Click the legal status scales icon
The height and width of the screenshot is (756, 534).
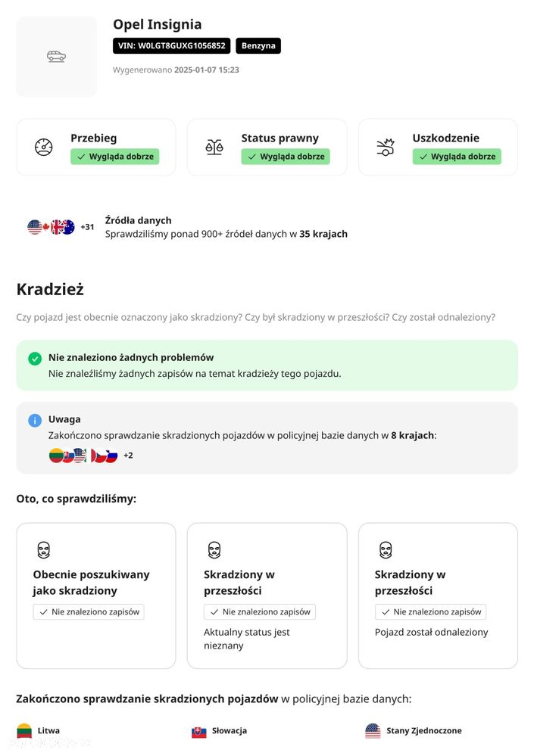click(x=214, y=147)
